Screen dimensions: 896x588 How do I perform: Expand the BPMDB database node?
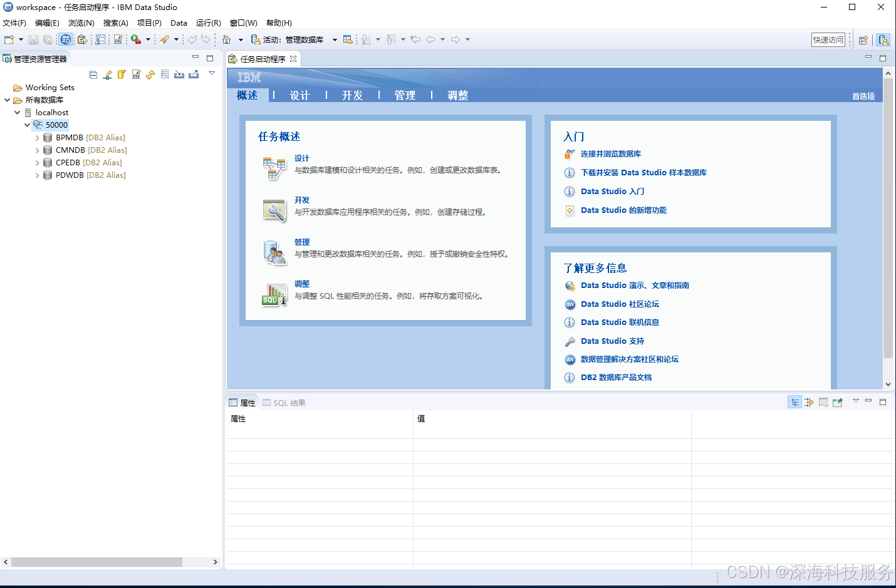click(37, 138)
